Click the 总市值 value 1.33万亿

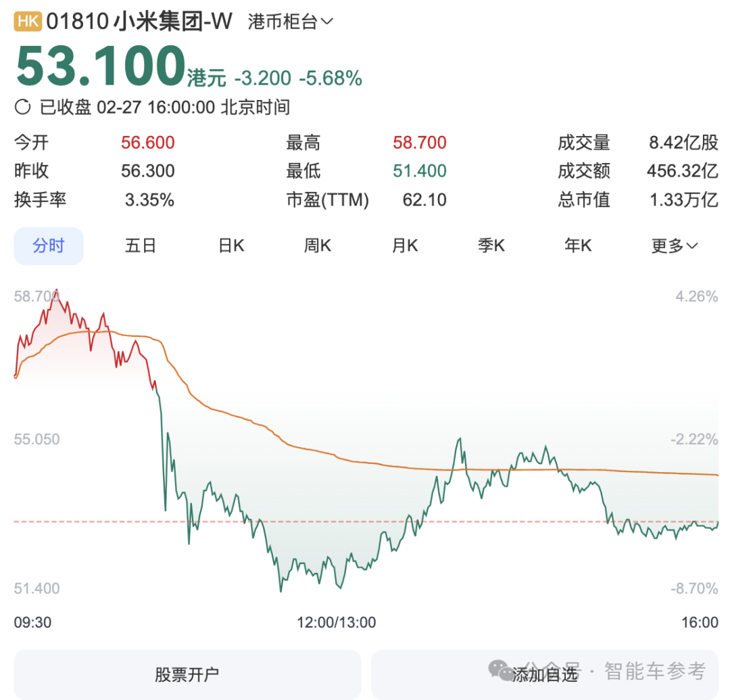tap(684, 200)
